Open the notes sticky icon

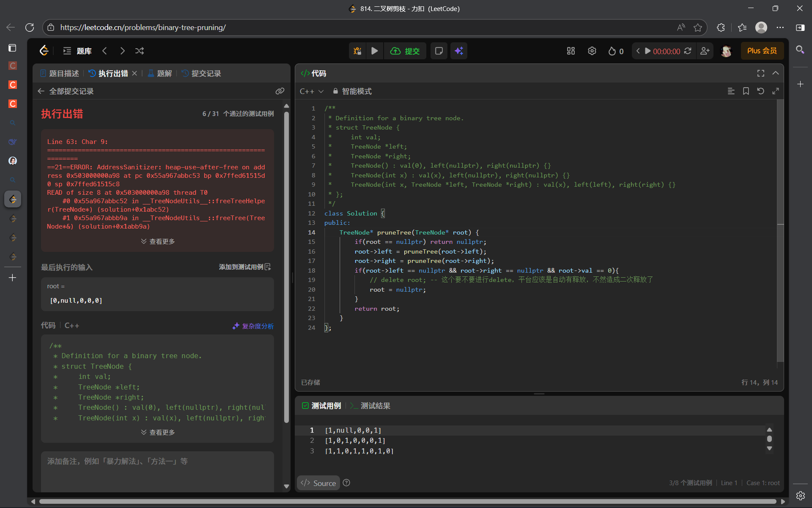pos(439,51)
